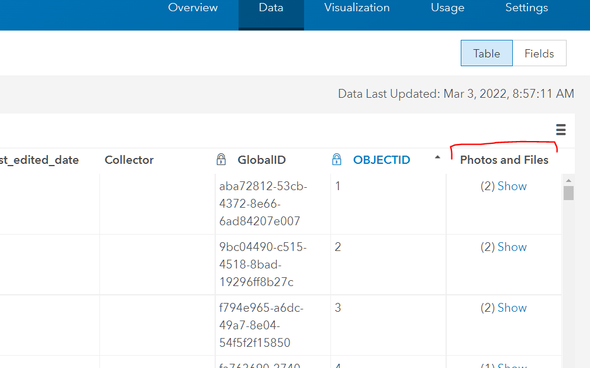Click the lock icon beside GlobalID
This screenshot has width=590, height=368.
tap(221, 160)
